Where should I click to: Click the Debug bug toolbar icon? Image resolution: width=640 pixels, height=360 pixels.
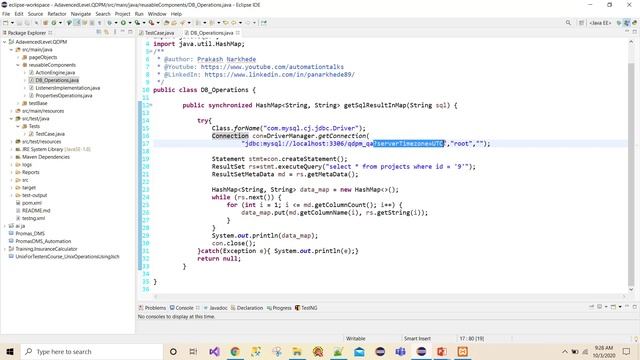pos(110,23)
